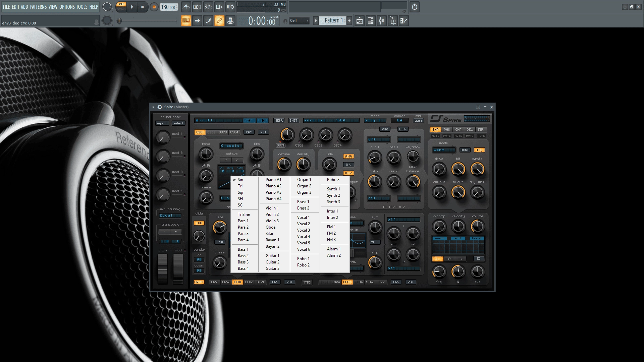The image size is (644, 362).
Task: Click the wait-for-input countdown icon
Action: tap(197, 7)
